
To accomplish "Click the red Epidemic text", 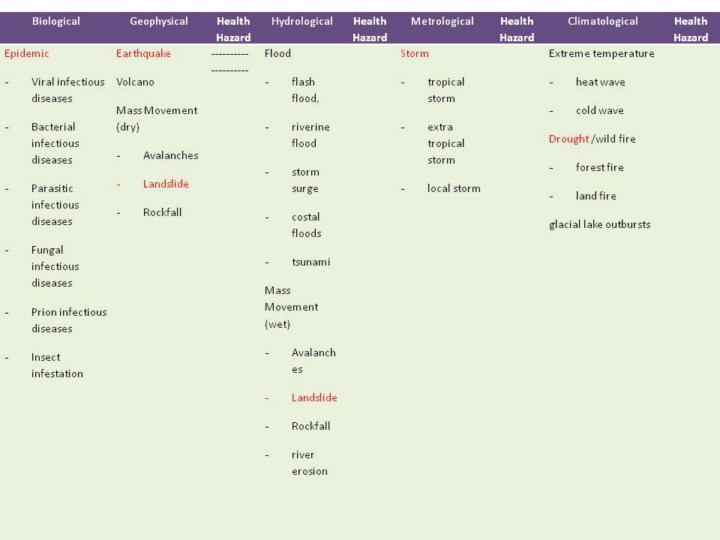I will click(x=26, y=53).
